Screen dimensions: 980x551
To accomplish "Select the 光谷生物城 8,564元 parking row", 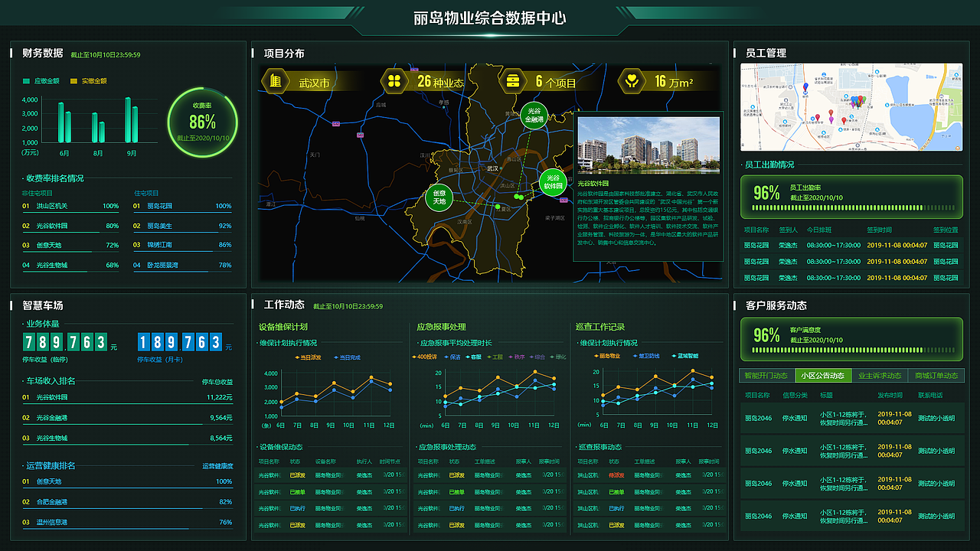I will (x=127, y=439).
